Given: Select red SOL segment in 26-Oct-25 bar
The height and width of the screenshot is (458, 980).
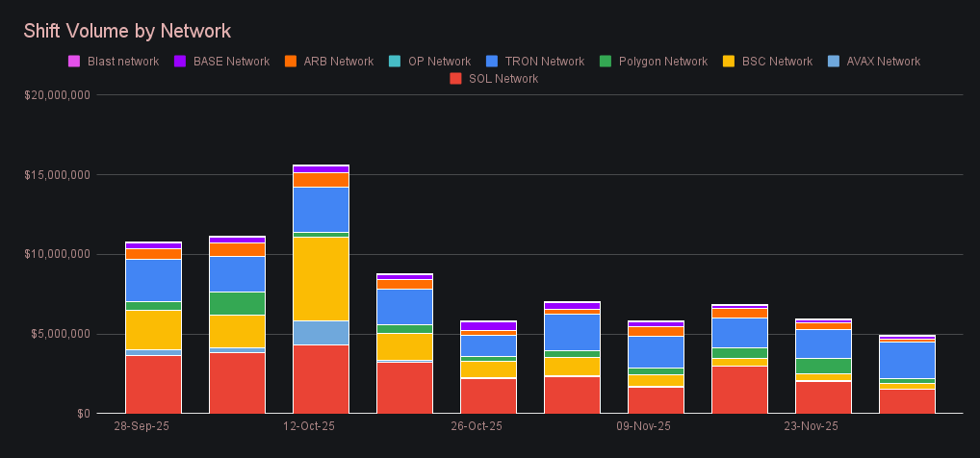Looking at the screenshot, I should [x=488, y=394].
